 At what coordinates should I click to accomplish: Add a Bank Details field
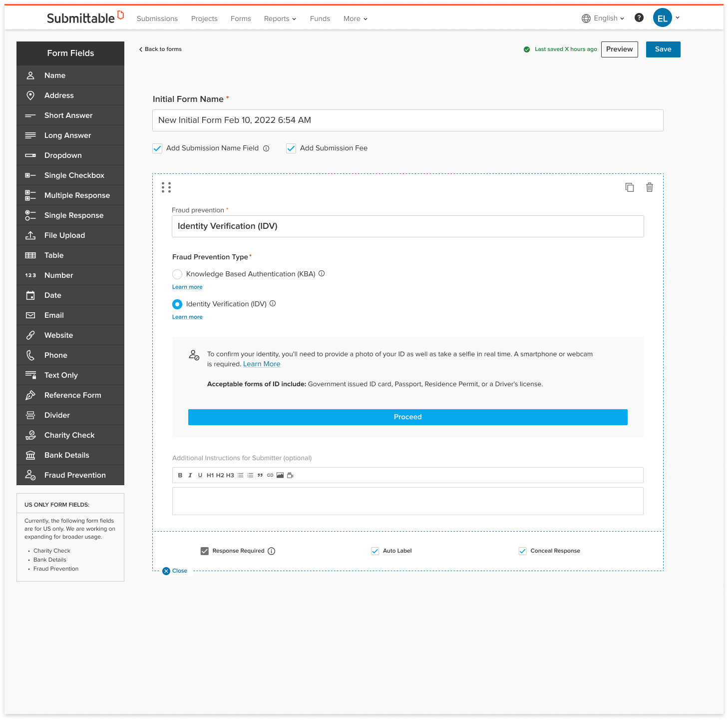pyautogui.click(x=70, y=455)
